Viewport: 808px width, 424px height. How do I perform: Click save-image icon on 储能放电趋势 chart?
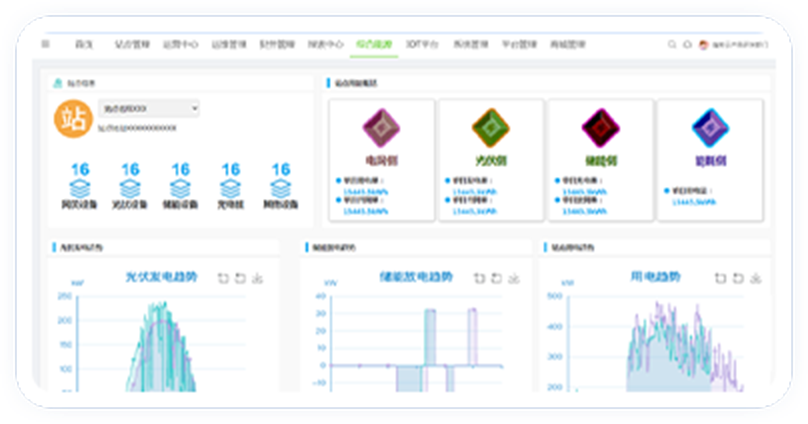(514, 278)
